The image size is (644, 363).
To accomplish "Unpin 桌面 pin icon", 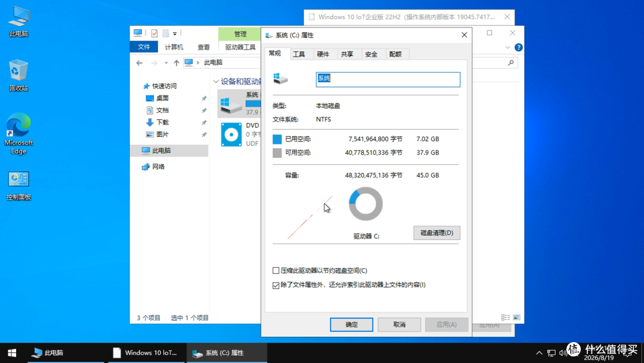I will [204, 99].
